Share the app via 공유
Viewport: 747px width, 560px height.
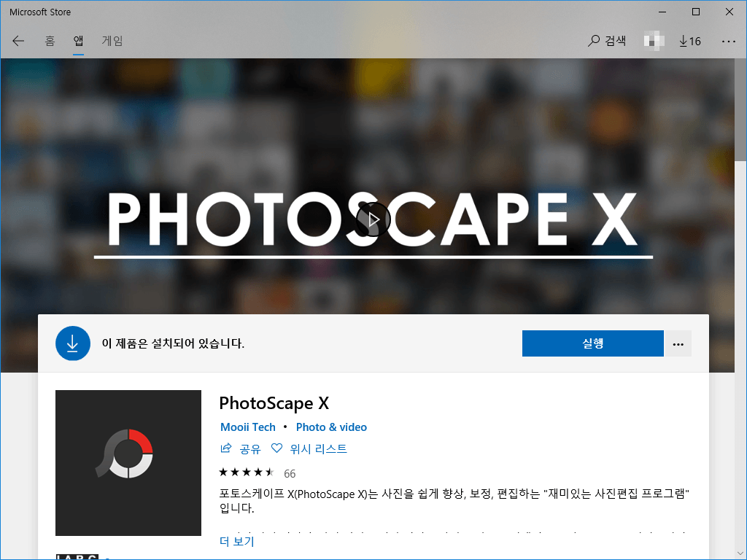click(x=241, y=448)
